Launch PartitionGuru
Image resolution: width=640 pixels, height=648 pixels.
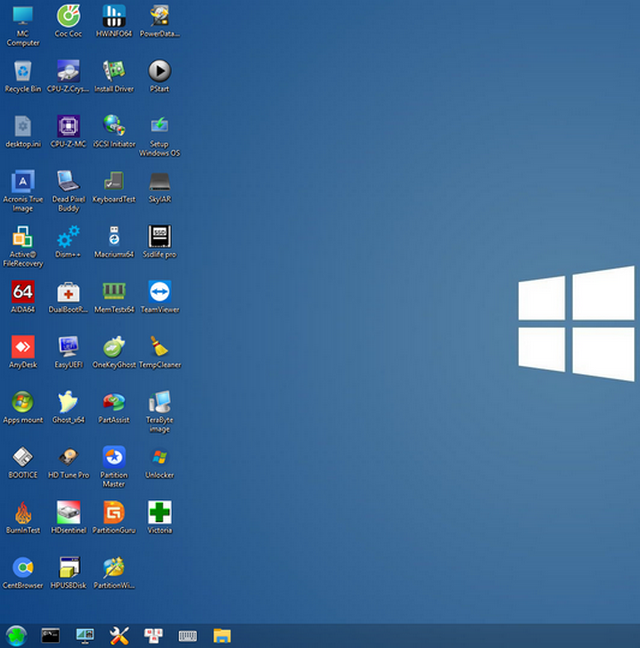[x=114, y=517]
